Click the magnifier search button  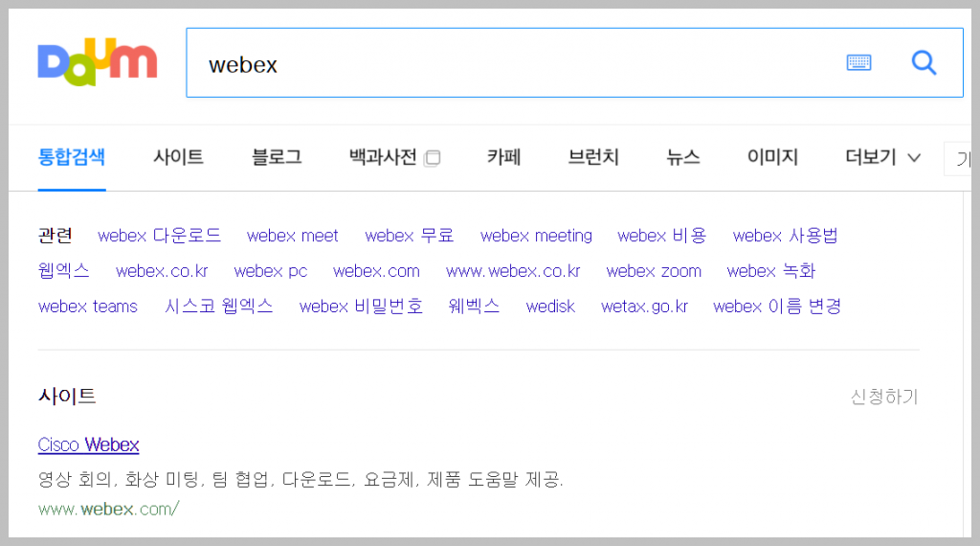[924, 62]
